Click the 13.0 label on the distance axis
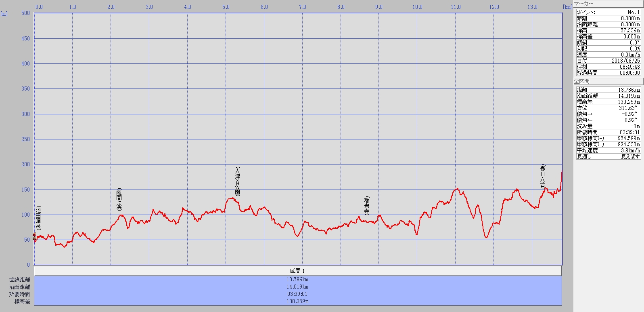644x312 pixels. coord(532,7)
